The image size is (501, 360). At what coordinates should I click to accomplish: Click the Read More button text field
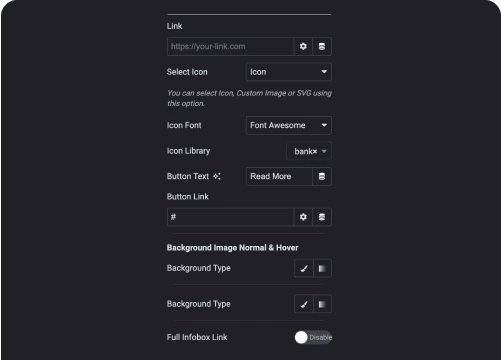pyautogui.click(x=279, y=176)
